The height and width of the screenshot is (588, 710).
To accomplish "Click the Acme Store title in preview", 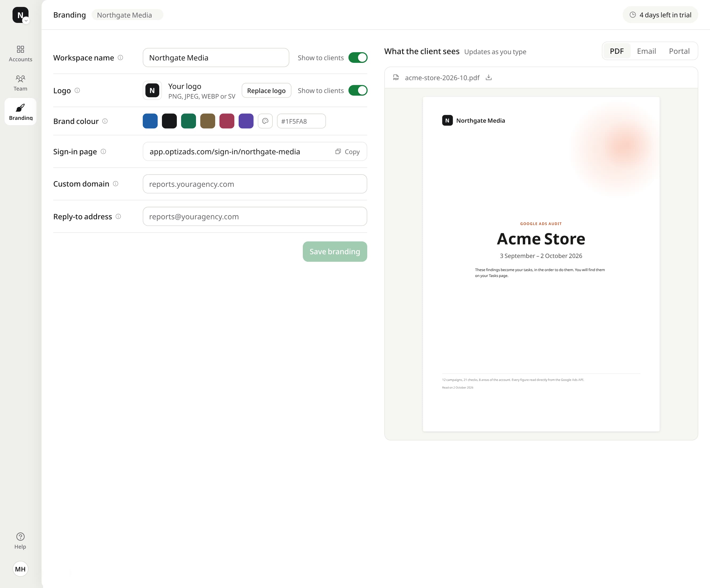I will (x=541, y=239).
